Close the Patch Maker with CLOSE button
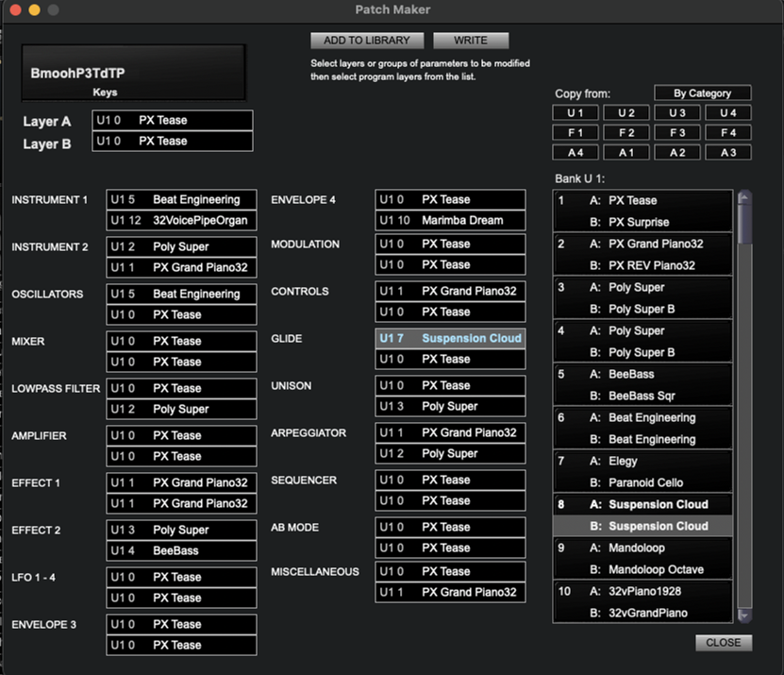 click(724, 643)
